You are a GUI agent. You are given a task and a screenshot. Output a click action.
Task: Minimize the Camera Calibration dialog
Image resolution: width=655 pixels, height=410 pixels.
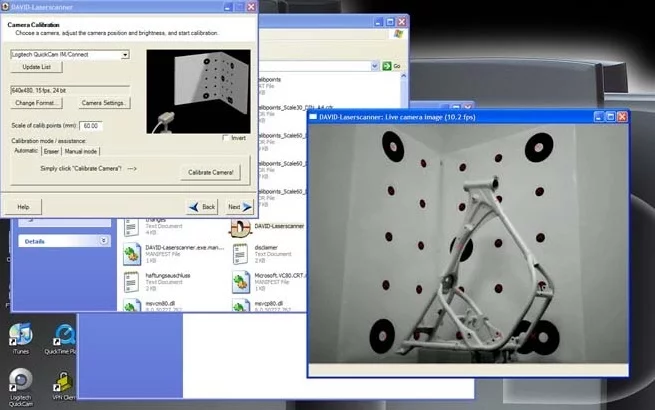click(x=228, y=7)
